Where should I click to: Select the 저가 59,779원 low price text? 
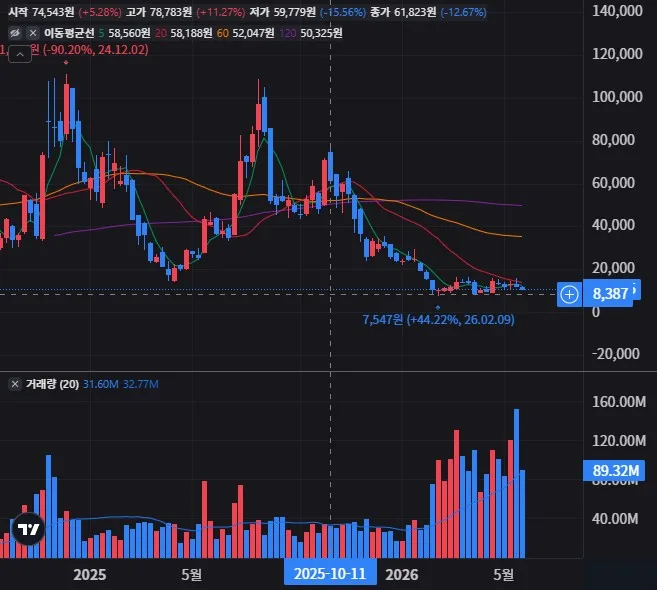coord(282,12)
